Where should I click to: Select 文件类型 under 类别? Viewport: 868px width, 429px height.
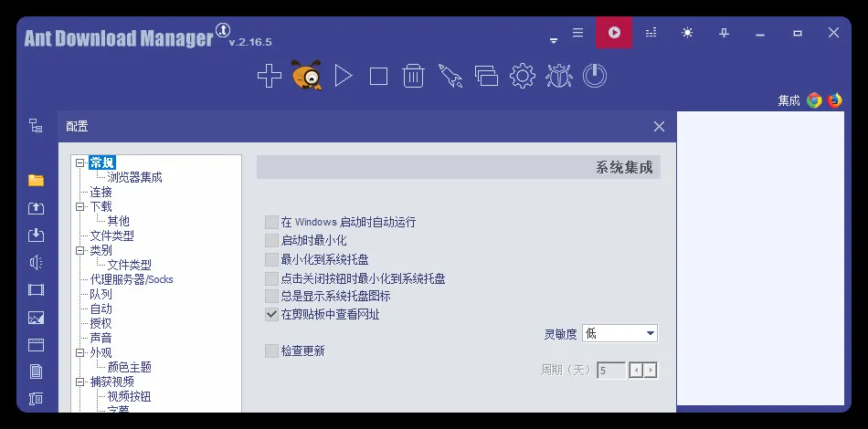tap(129, 265)
